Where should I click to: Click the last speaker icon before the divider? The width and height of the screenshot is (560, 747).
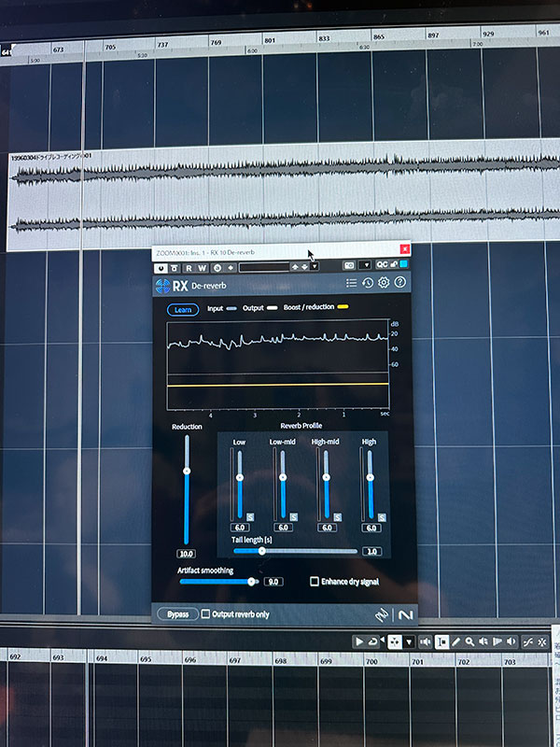click(511, 642)
